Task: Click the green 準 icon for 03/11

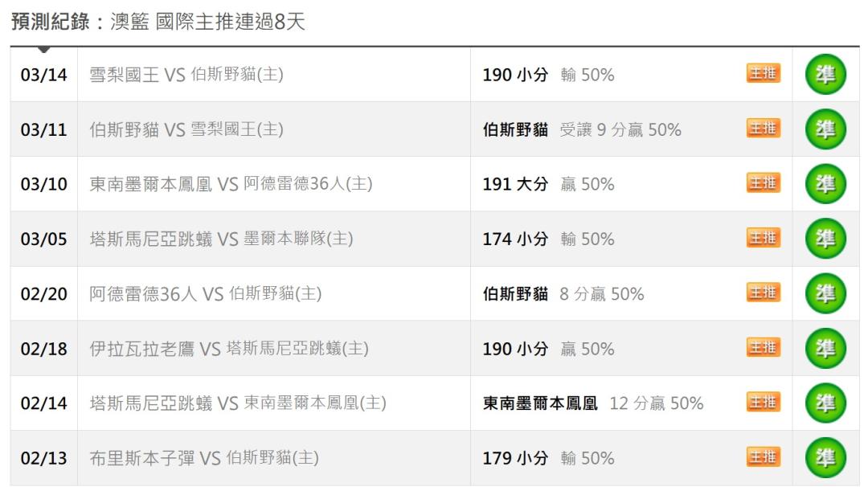Action: [825, 129]
